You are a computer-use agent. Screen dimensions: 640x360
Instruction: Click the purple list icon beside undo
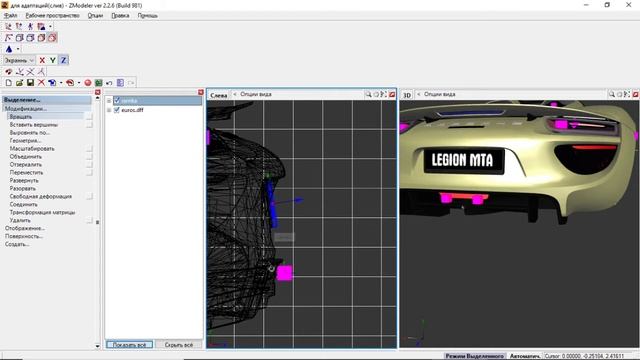pyautogui.click(x=120, y=83)
